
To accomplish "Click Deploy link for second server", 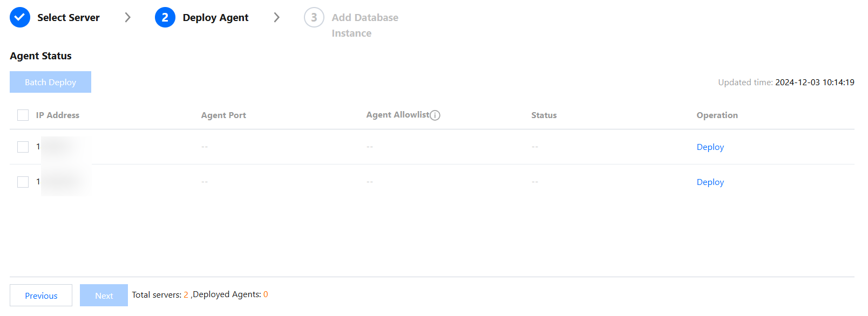I will [x=710, y=182].
